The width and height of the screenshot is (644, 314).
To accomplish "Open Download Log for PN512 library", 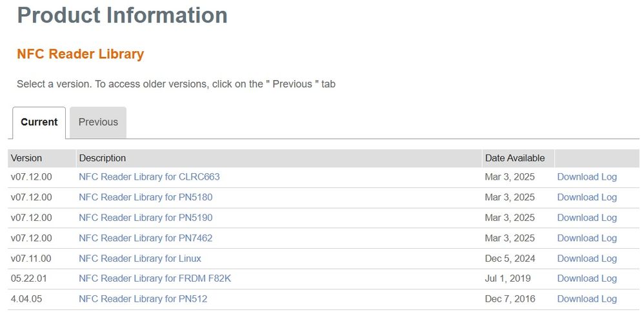I will click(x=587, y=298).
